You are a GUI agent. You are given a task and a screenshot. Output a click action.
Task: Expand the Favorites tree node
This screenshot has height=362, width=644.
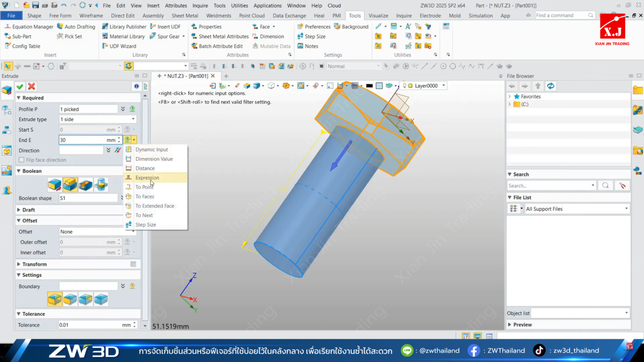click(510, 97)
